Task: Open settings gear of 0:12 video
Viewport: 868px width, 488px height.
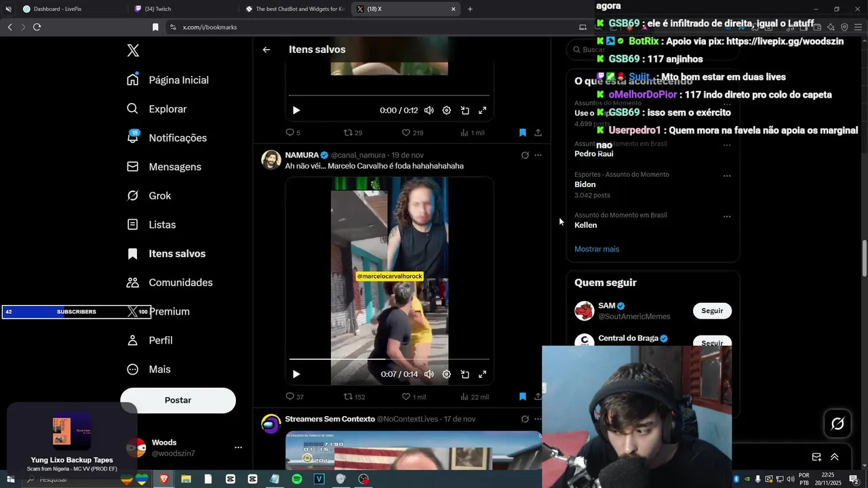Action: coord(447,110)
